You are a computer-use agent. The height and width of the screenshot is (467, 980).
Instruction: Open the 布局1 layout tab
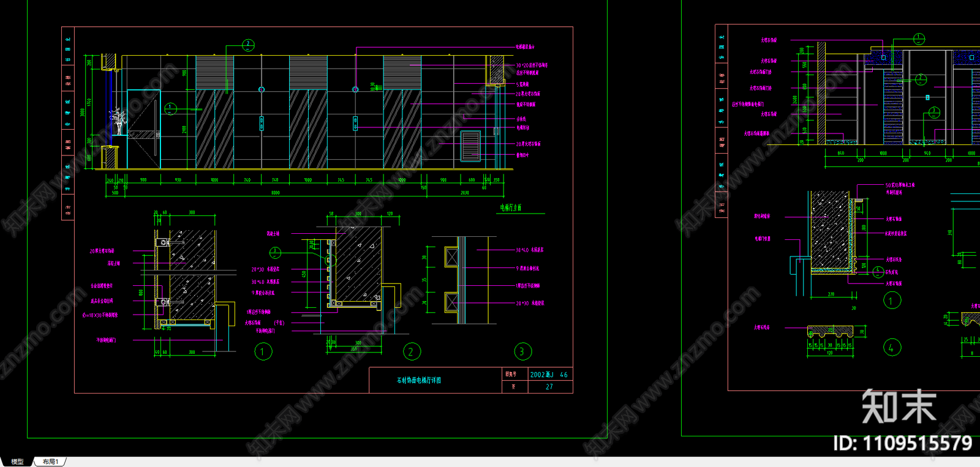click(x=50, y=461)
